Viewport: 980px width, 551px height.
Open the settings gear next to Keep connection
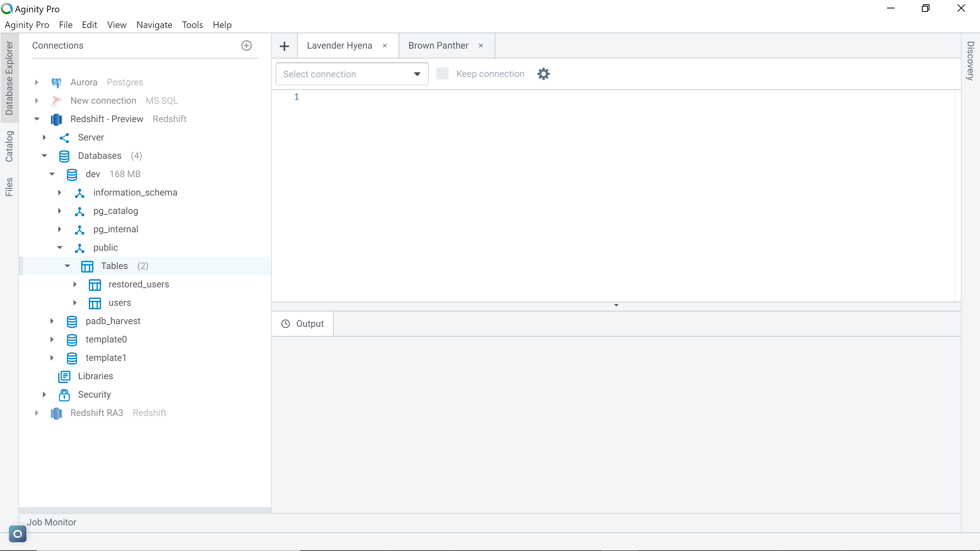click(x=543, y=73)
